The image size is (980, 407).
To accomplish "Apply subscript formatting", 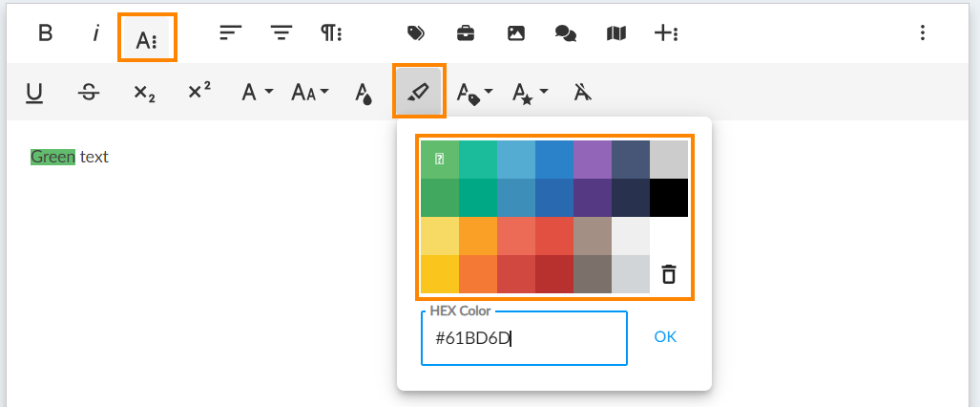I will (x=144, y=92).
